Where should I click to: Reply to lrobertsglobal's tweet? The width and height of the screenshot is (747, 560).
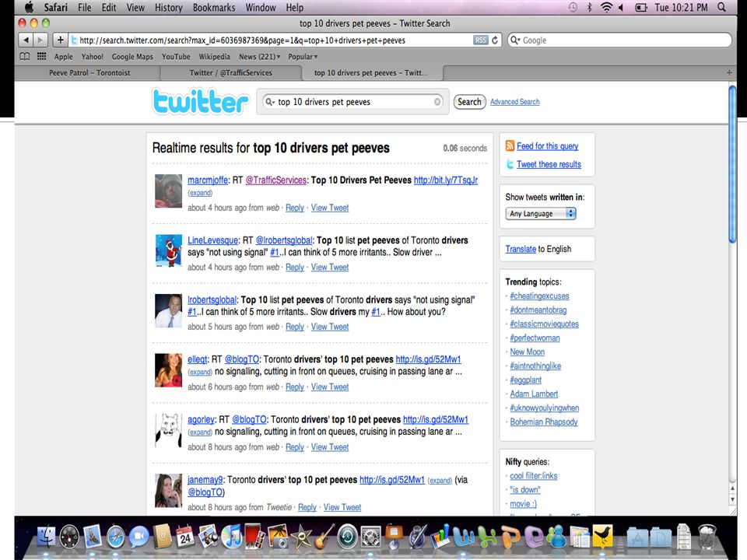click(x=294, y=327)
